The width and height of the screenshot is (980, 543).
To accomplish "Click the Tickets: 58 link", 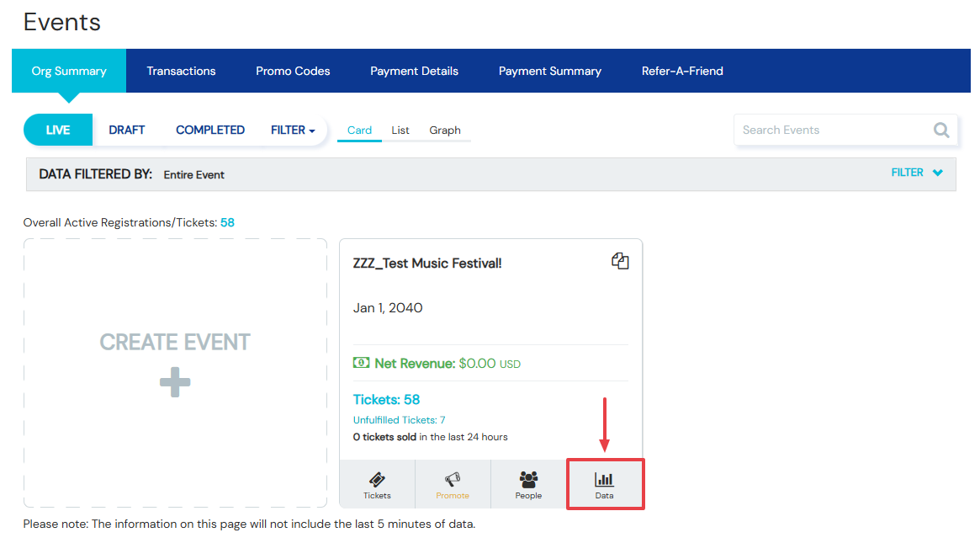I will click(386, 400).
